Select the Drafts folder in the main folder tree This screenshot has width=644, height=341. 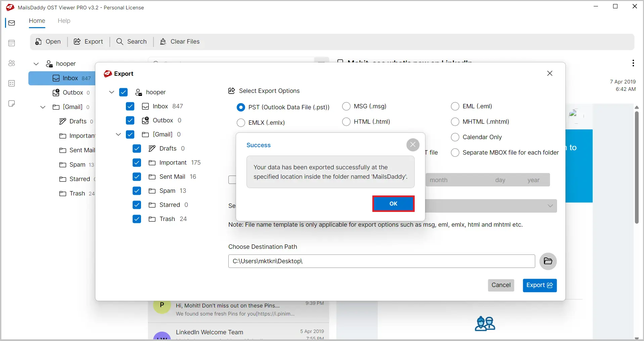pyautogui.click(x=76, y=121)
